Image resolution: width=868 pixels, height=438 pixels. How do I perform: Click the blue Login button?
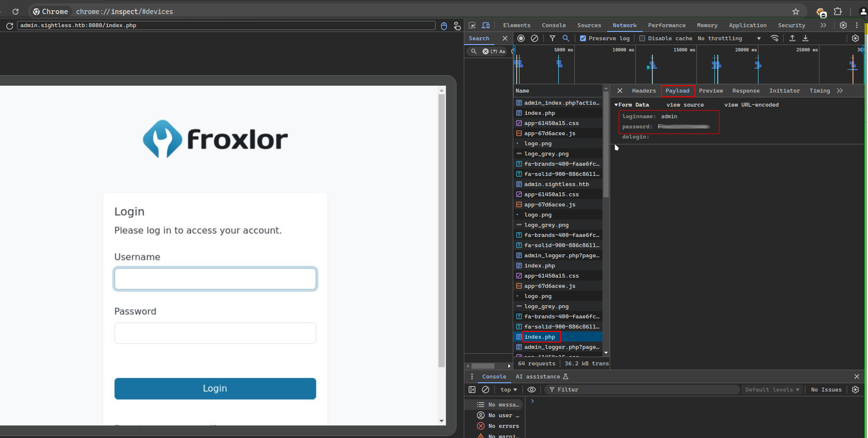coord(215,389)
